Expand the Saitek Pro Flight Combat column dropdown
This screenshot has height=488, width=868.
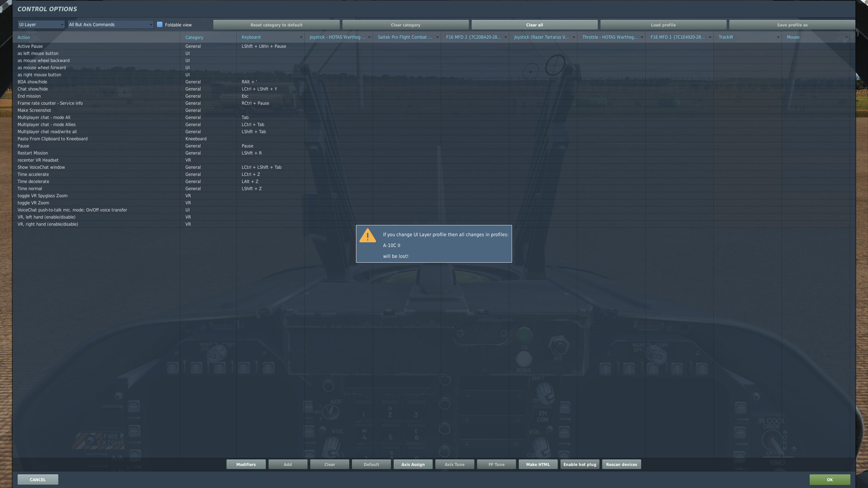pyautogui.click(x=437, y=37)
